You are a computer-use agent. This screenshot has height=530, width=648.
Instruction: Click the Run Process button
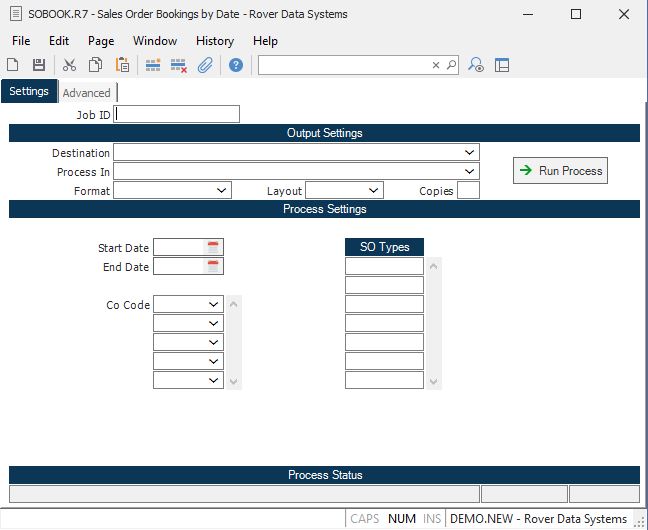[x=560, y=171]
